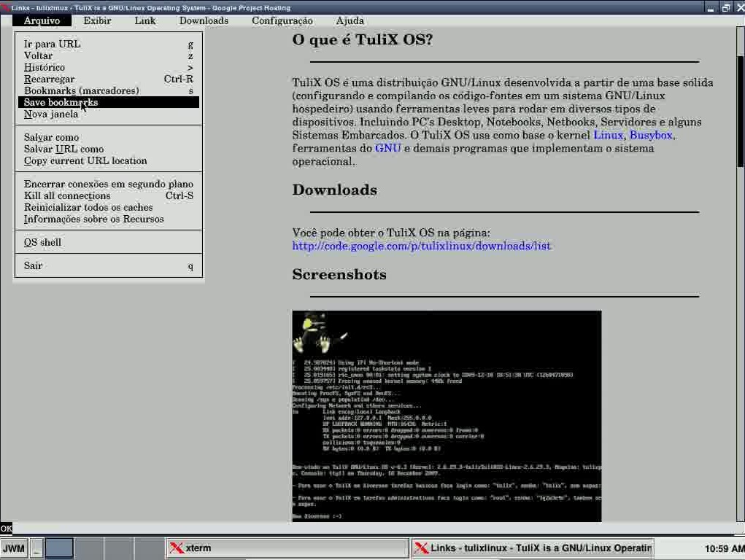Screen dimensions: 745x560
Task: Click the OK status indicator
Action: (6, 528)
